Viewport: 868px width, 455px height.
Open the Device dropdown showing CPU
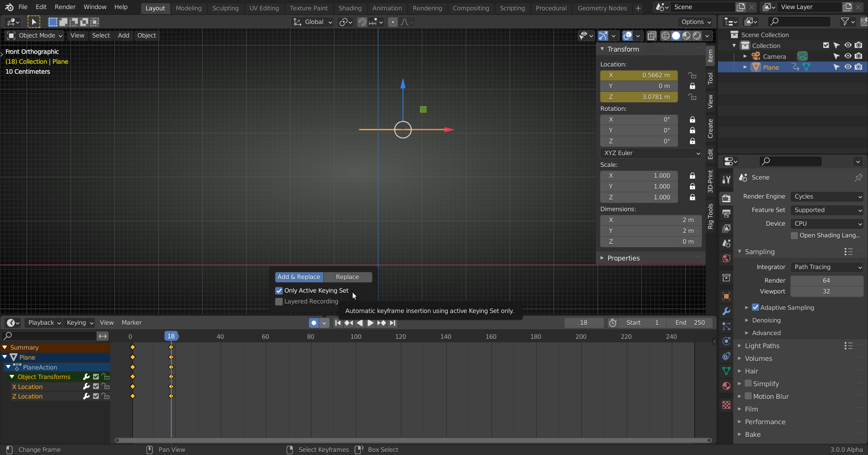click(827, 224)
